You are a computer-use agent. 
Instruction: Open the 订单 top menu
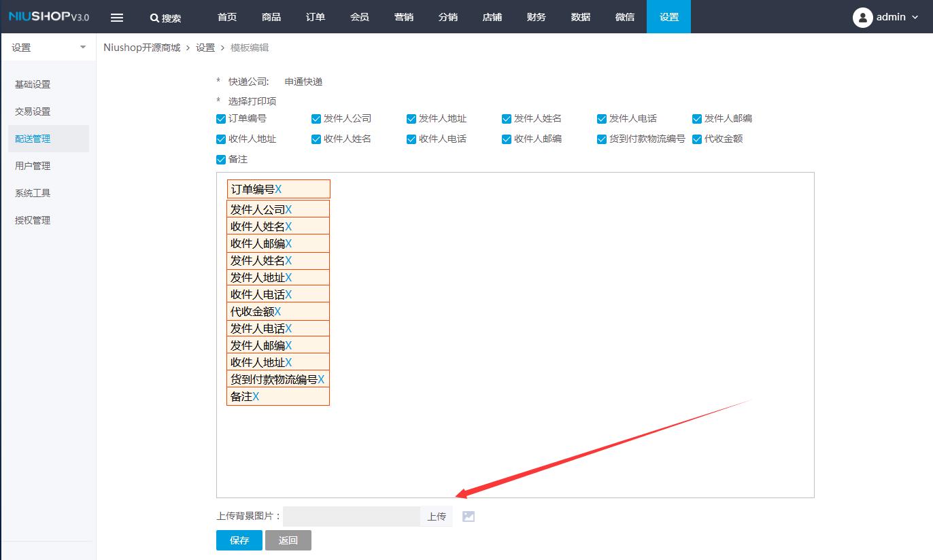pyautogui.click(x=316, y=17)
